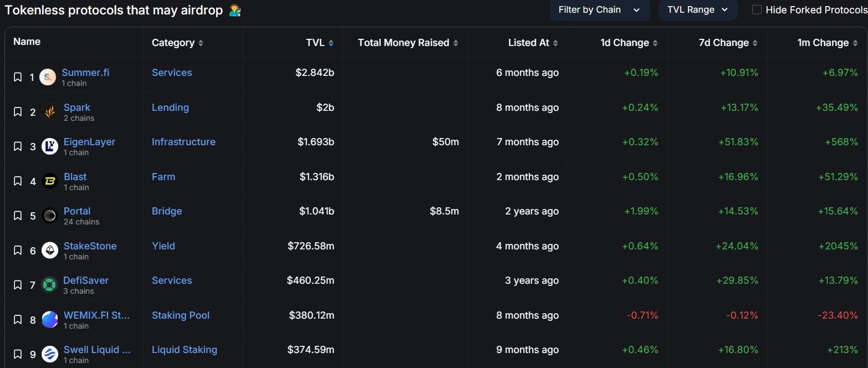868x368 pixels.
Task: Toggle bookmark for WEMIX.FI Staking
Action: pos(18,320)
